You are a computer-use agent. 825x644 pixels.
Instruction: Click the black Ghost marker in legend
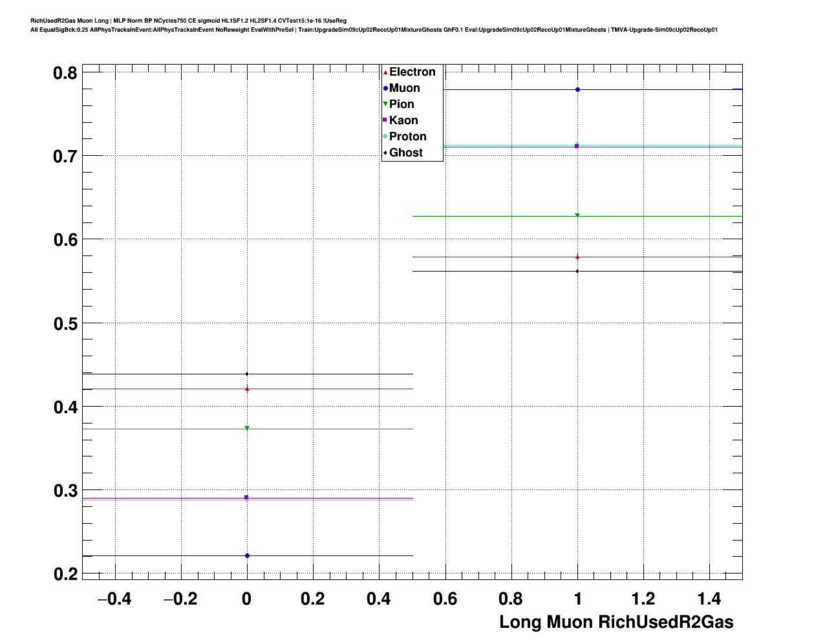pyautogui.click(x=385, y=153)
